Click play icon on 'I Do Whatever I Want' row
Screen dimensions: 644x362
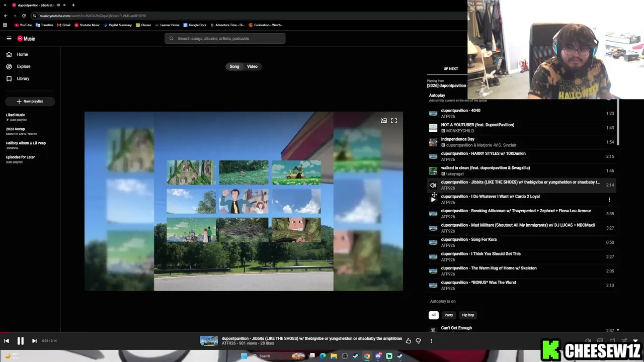click(x=433, y=200)
